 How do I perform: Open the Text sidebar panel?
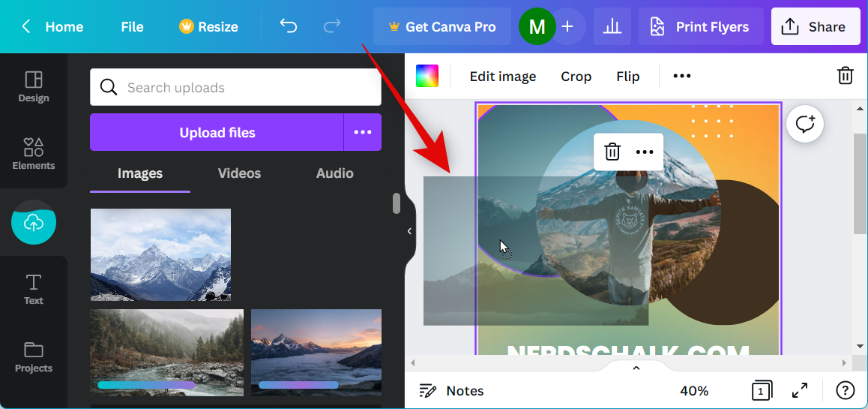(x=34, y=289)
